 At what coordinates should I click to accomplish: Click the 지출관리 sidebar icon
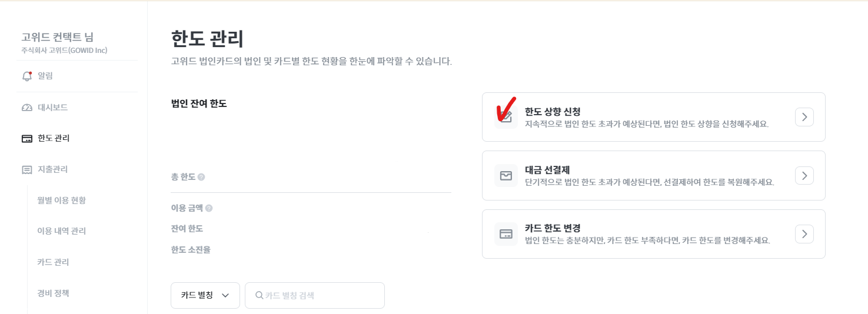pyautogui.click(x=26, y=170)
